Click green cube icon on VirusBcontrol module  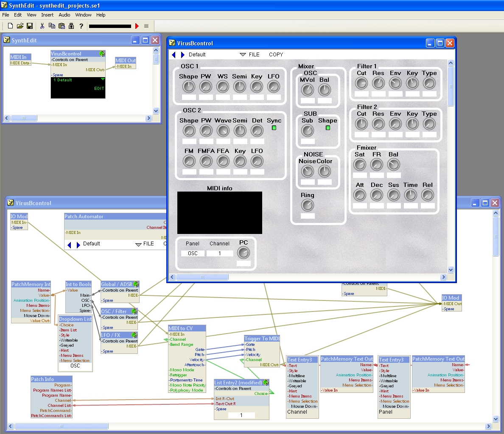click(102, 53)
